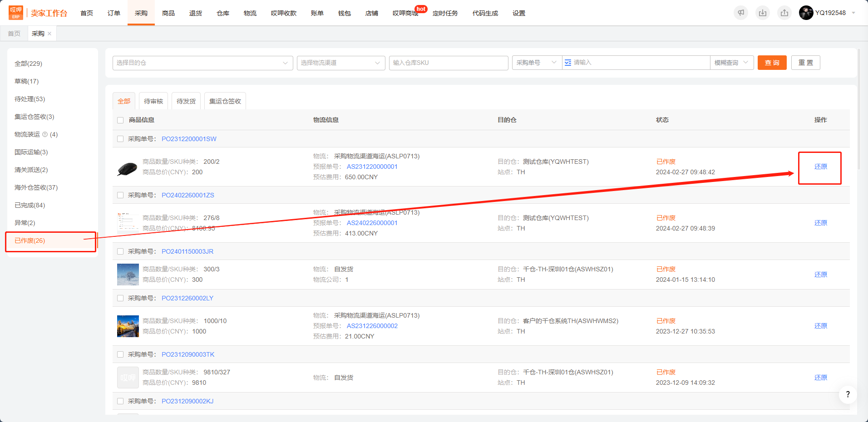Toggle the select-all checkbox in table header
The width and height of the screenshot is (868, 422).
(120, 120)
